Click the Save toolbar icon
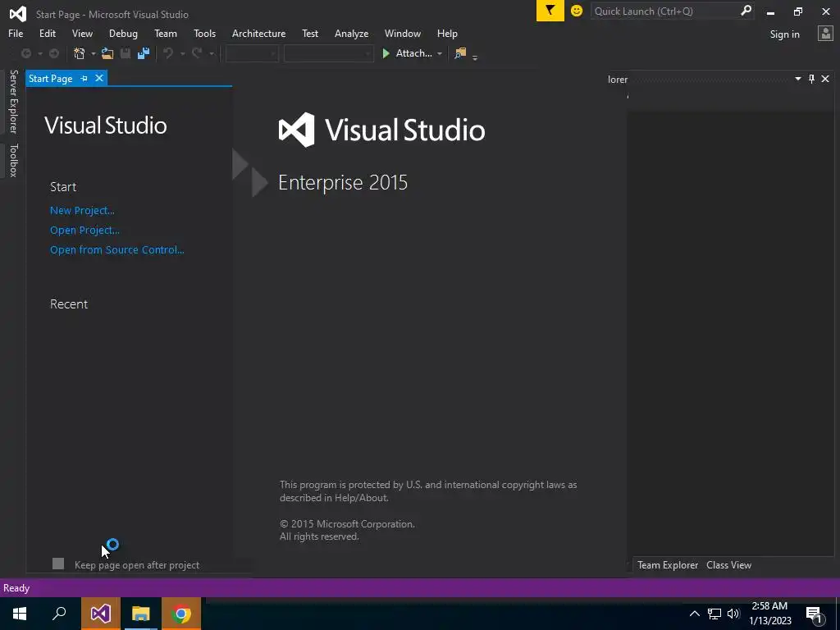 click(x=126, y=53)
